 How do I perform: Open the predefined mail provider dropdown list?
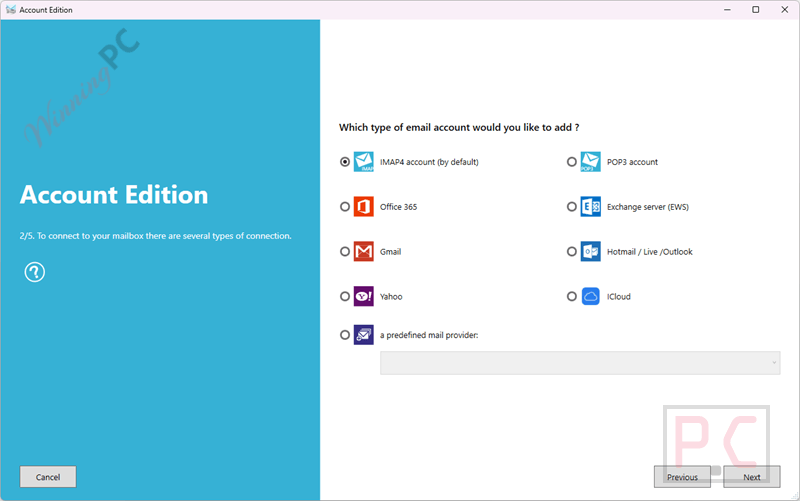click(580, 363)
